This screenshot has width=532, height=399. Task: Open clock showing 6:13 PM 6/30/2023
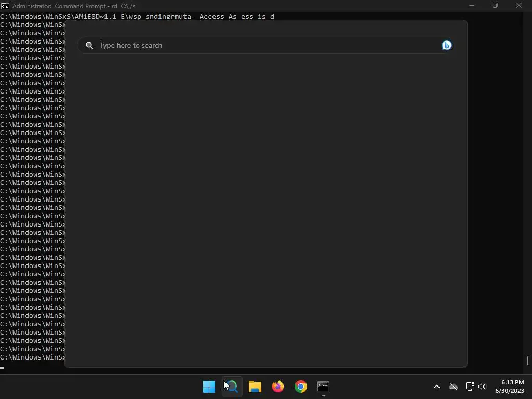click(x=510, y=387)
